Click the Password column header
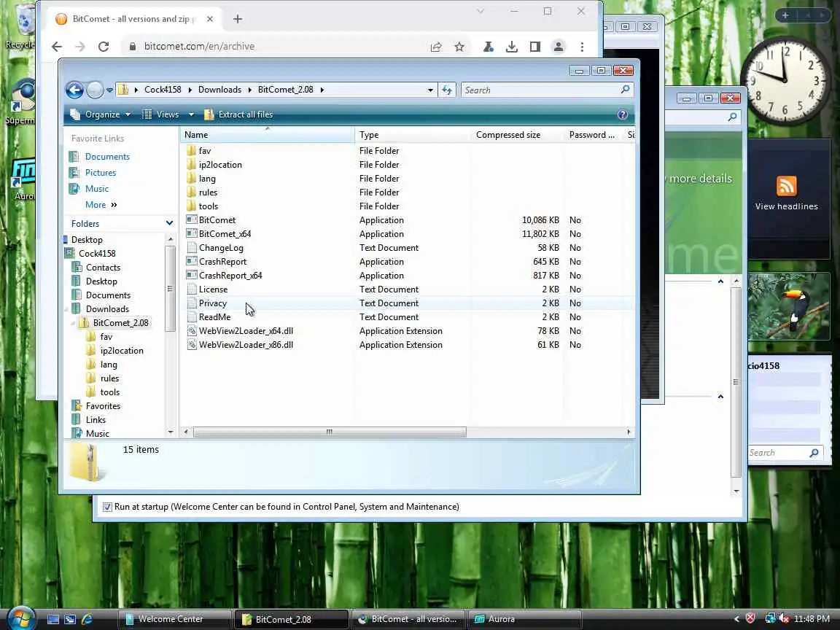Image resolution: width=840 pixels, height=630 pixels. click(591, 135)
